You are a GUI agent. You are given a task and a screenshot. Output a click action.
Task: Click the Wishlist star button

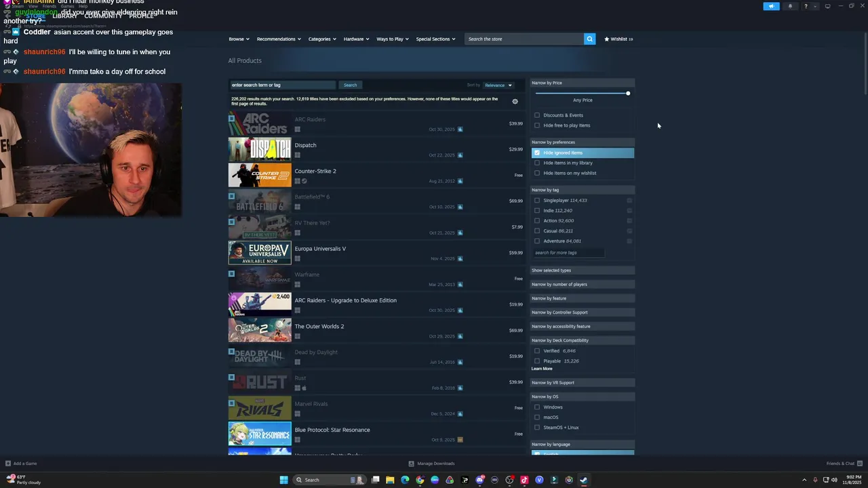pyautogui.click(x=618, y=39)
